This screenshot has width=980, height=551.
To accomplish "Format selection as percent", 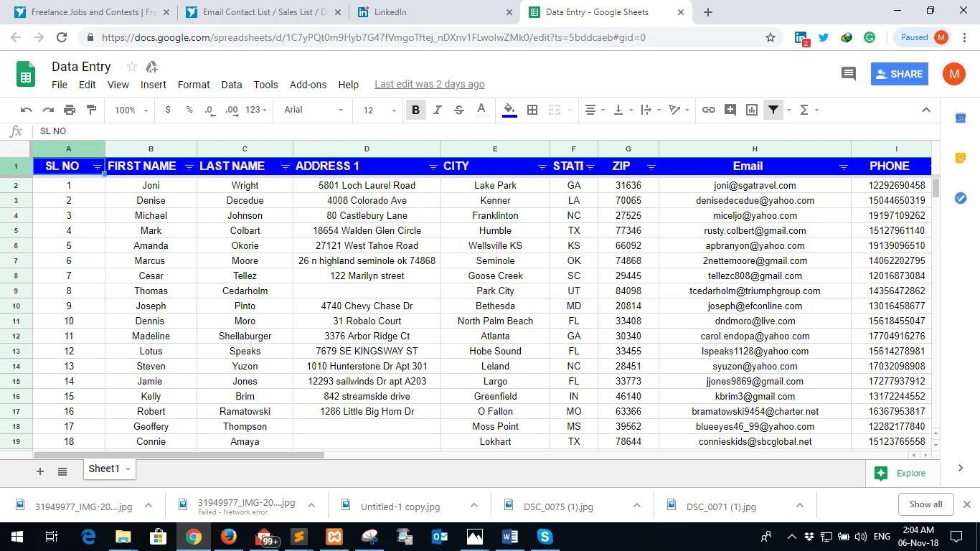I will click(189, 110).
